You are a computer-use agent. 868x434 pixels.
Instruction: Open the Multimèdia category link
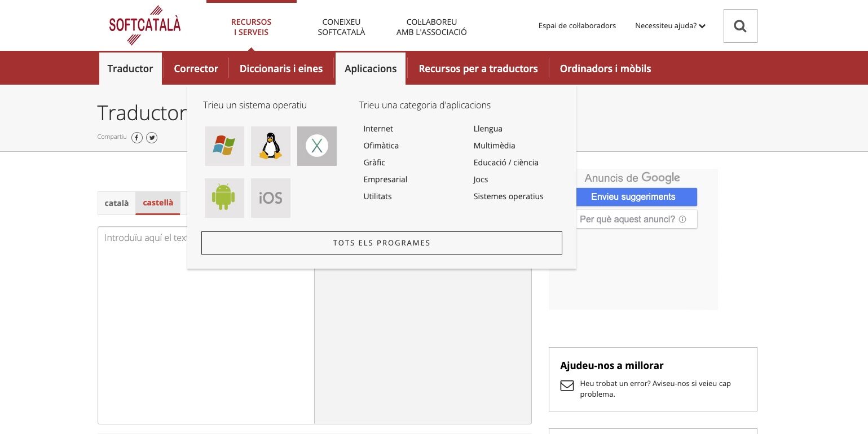(x=494, y=146)
